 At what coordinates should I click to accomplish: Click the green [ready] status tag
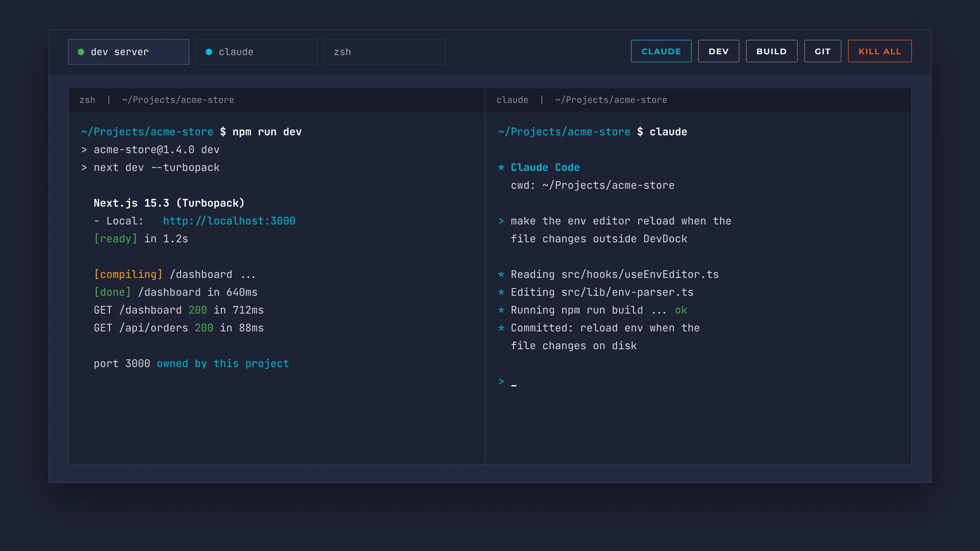(115, 239)
